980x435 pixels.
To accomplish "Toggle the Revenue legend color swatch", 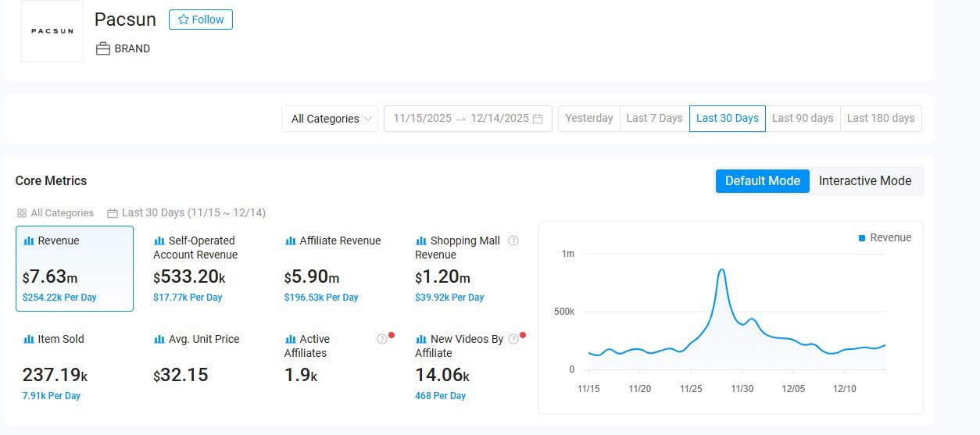I will click(x=862, y=238).
